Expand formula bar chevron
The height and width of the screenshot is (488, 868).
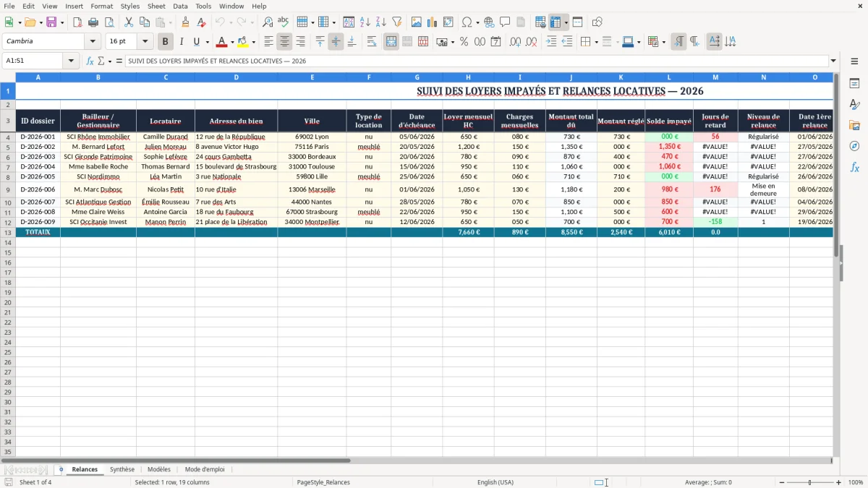(x=833, y=61)
